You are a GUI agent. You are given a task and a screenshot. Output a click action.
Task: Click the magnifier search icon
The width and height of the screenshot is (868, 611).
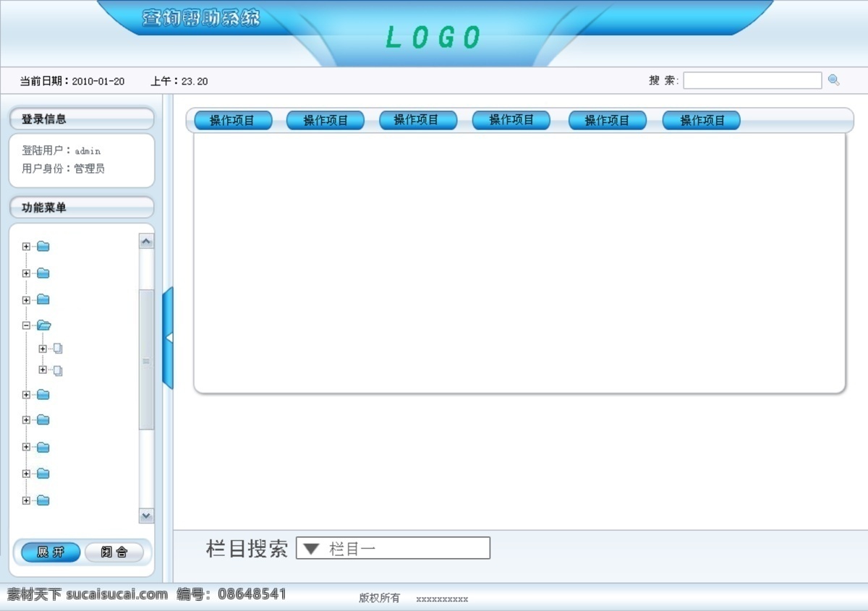833,80
